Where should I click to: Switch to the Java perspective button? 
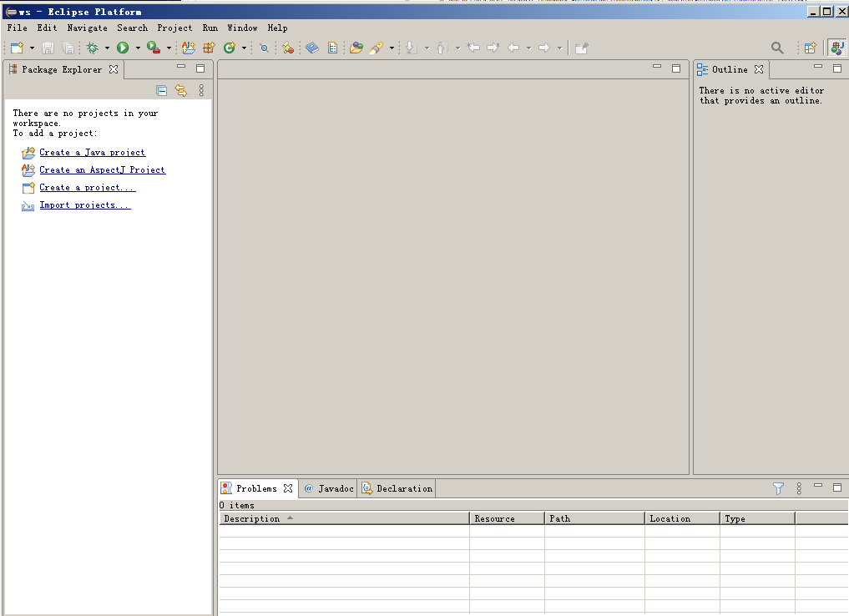pos(836,48)
